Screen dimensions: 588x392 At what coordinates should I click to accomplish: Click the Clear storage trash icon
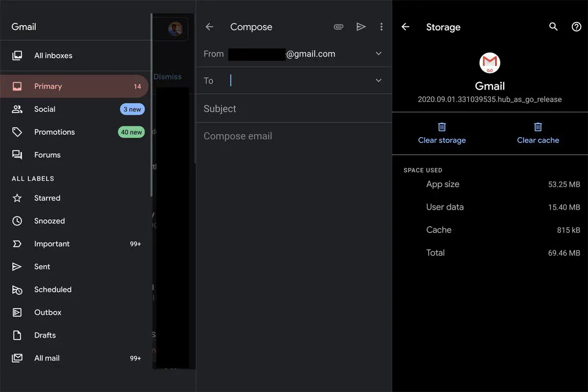click(x=442, y=127)
